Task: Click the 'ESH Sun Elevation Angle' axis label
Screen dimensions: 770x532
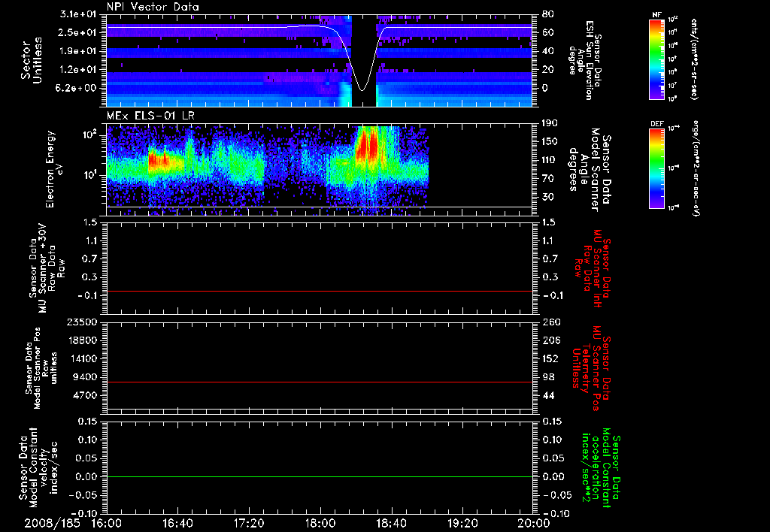Action: pyautogui.click(x=584, y=60)
